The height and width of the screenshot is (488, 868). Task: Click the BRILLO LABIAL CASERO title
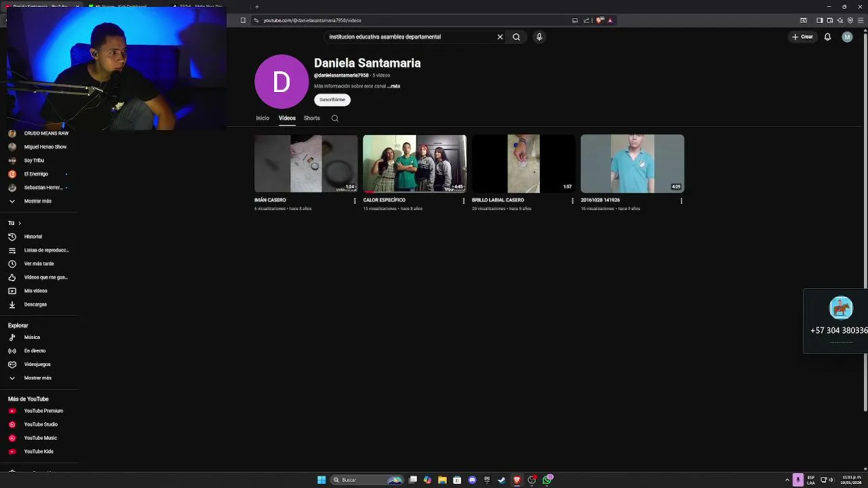[x=498, y=200]
